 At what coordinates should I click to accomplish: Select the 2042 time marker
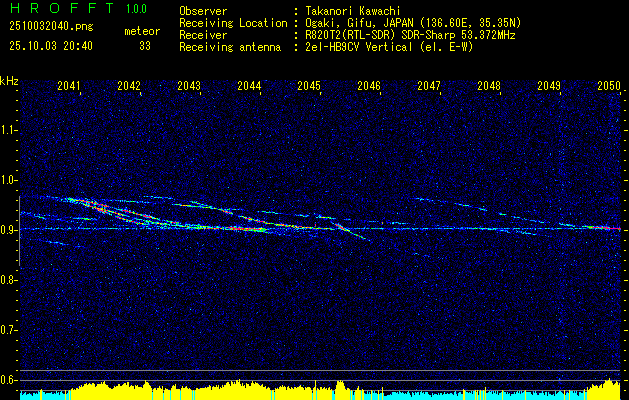(x=129, y=86)
